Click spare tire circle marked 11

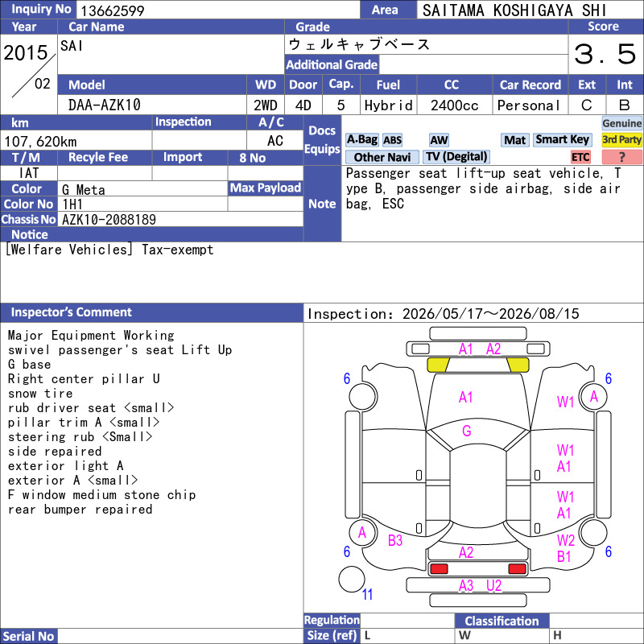[352, 579]
